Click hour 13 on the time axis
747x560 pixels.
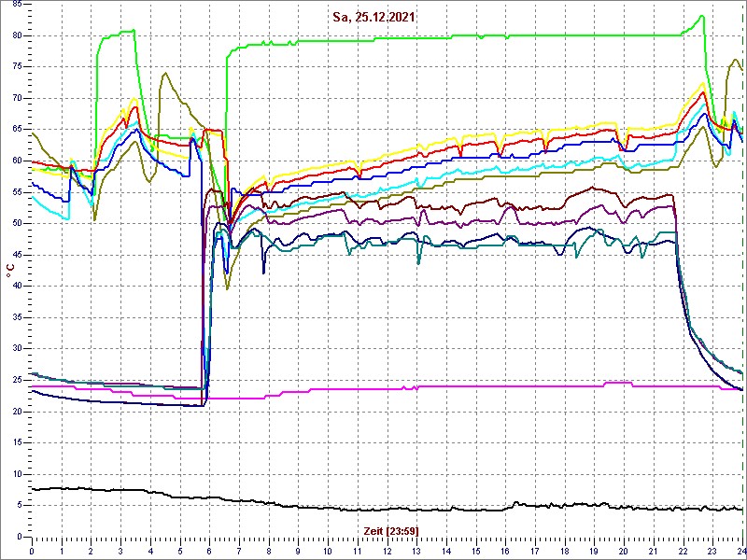416,550
